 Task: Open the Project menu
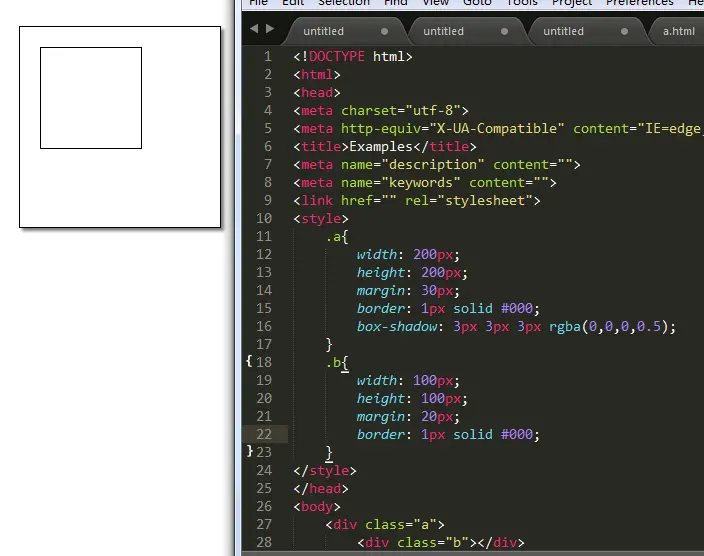pos(572,3)
